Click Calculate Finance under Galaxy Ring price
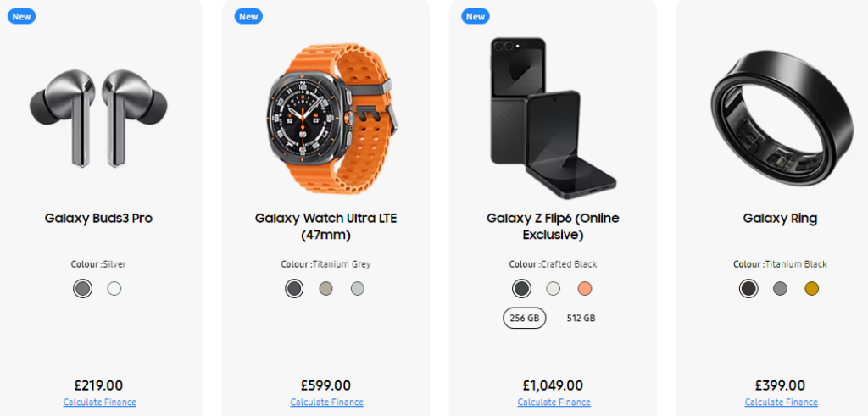The height and width of the screenshot is (416, 868). point(781,402)
